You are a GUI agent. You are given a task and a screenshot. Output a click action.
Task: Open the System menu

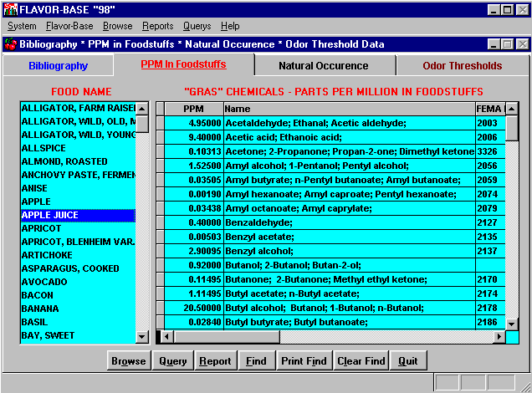22,26
